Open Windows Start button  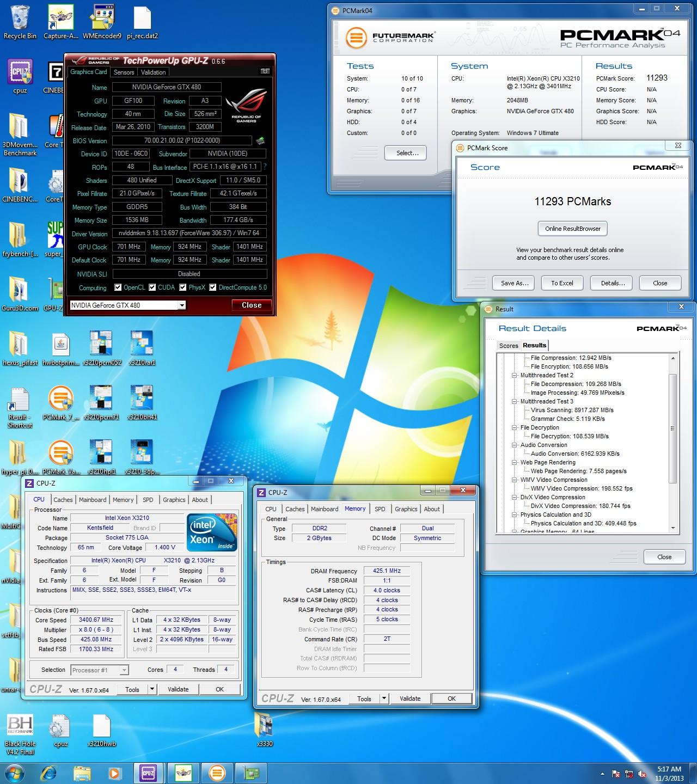tap(15, 773)
